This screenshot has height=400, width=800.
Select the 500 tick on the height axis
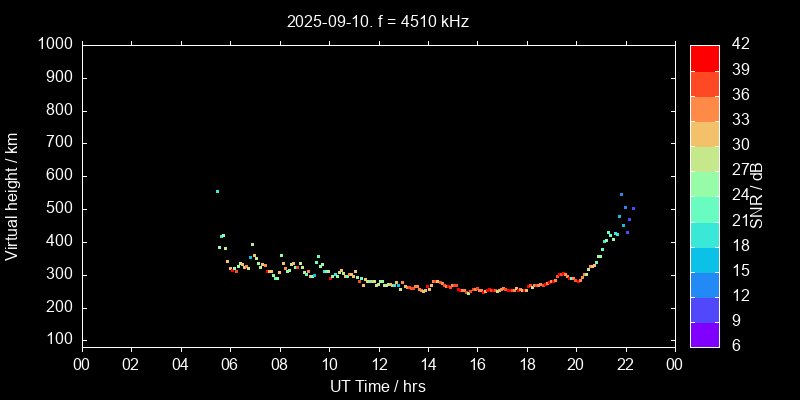58,209
